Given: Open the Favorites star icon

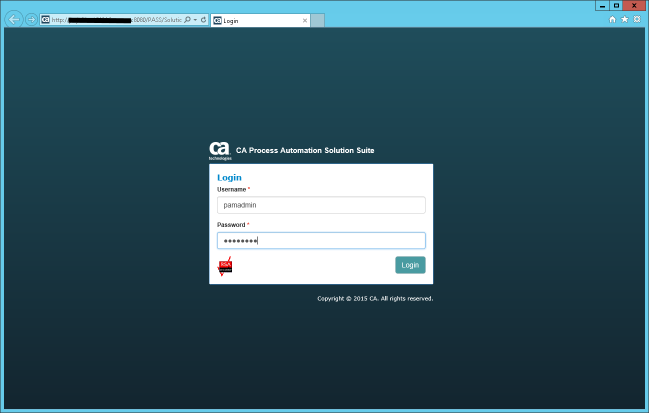Looking at the screenshot, I should click(625, 19).
